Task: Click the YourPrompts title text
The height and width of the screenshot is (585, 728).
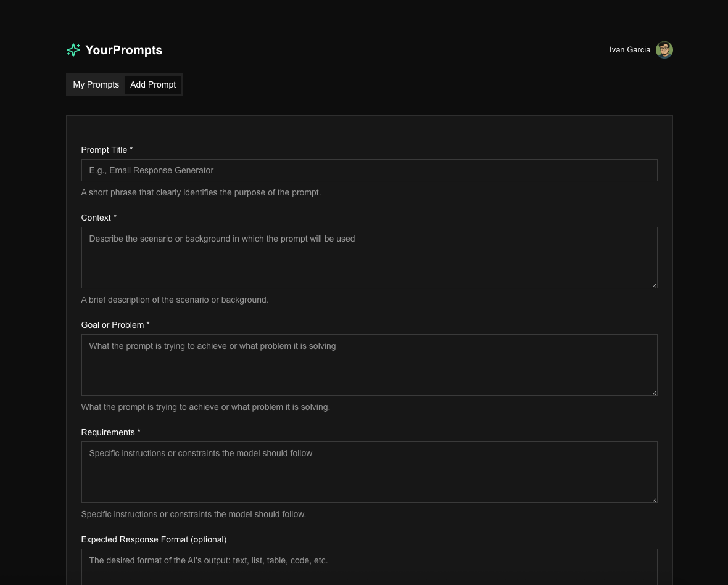Action: coord(123,50)
